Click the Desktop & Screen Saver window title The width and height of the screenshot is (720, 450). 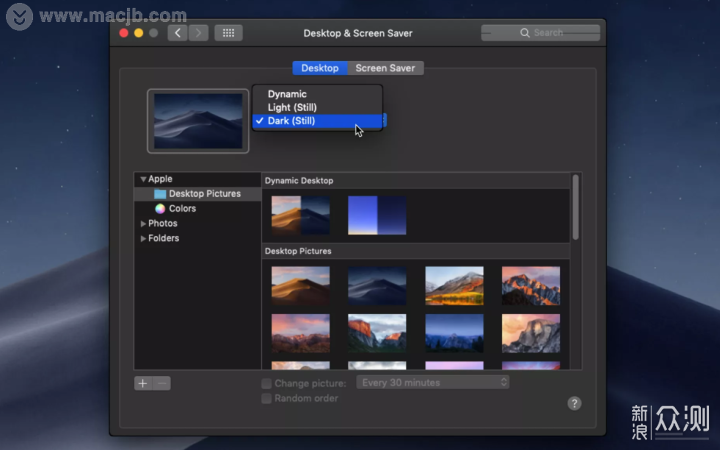click(358, 33)
